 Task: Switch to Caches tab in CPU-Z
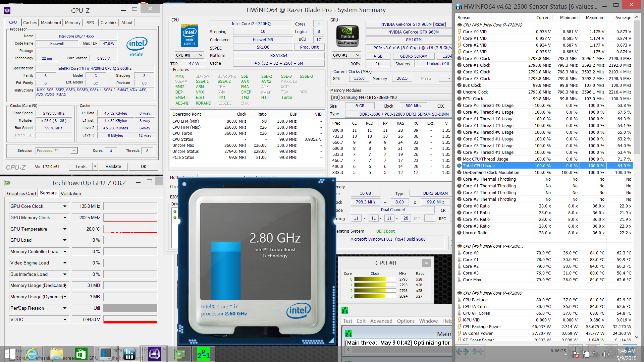[x=30, y=22]
